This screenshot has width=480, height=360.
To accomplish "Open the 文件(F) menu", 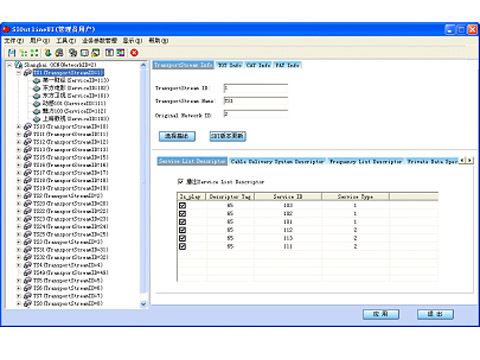I will click(14, 41).
